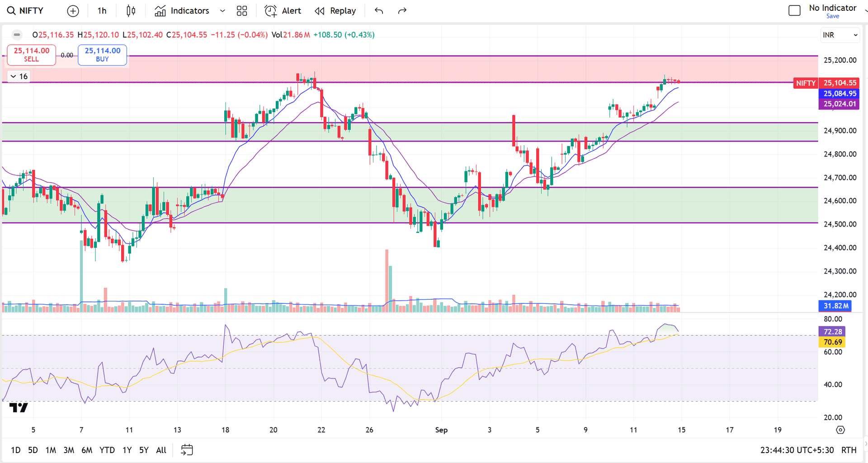Select the 1D time range
The image size is (868, 463).
tap(15, 450)
